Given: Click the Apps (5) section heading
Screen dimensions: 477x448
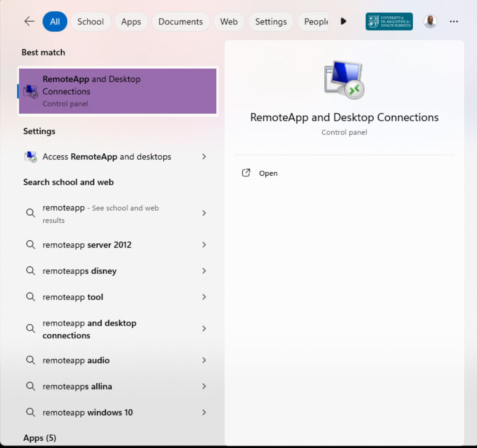Looking at the screenshot, I should [x=40, y=438].
